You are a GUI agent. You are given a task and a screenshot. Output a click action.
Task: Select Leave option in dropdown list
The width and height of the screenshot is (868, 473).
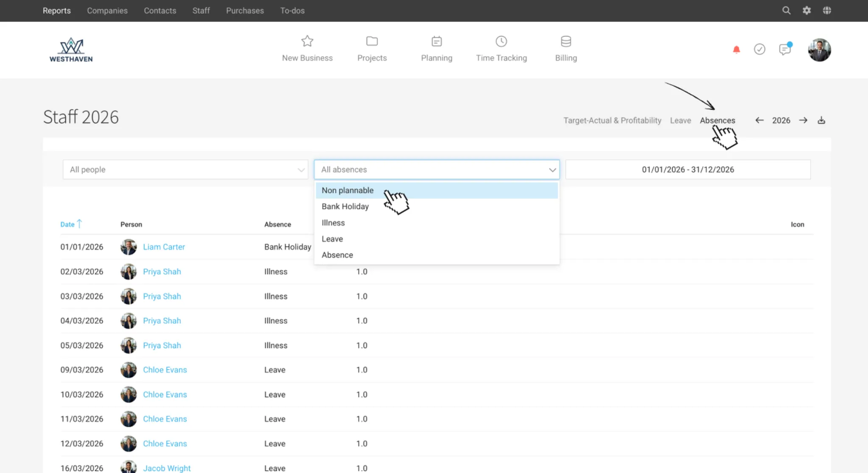(437, 239)
